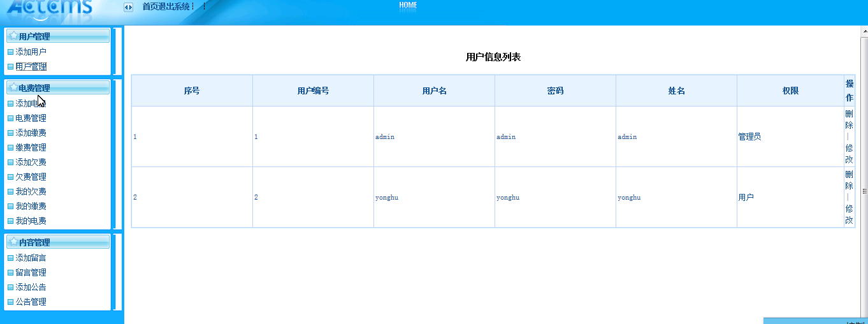Viewport: 868px width, 324px height.
Task: Click the 序号 column header
Action: pos(192,91)
